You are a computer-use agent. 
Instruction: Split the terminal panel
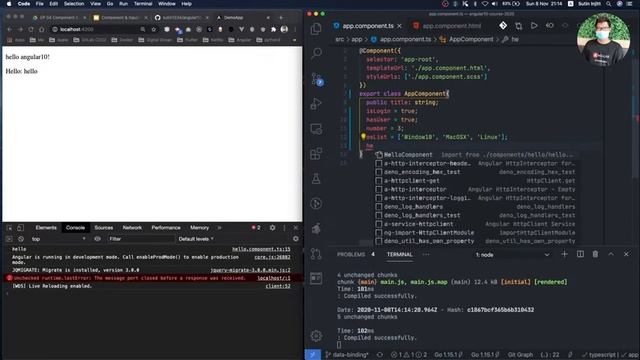coord(580,254)
